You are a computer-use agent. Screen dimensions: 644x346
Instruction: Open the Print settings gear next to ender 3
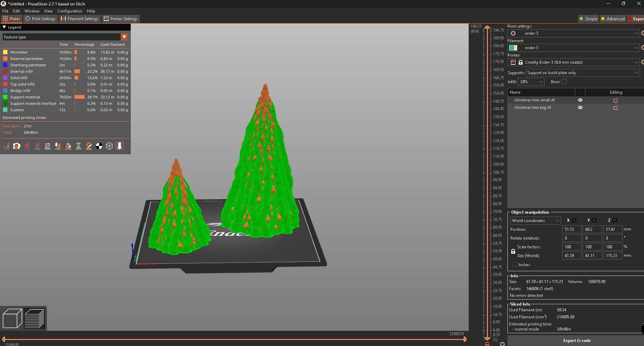[x=513, y=33]
